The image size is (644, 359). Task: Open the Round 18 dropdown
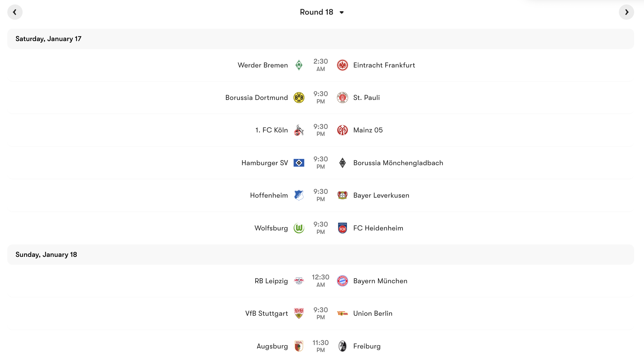tap(322, 12)
